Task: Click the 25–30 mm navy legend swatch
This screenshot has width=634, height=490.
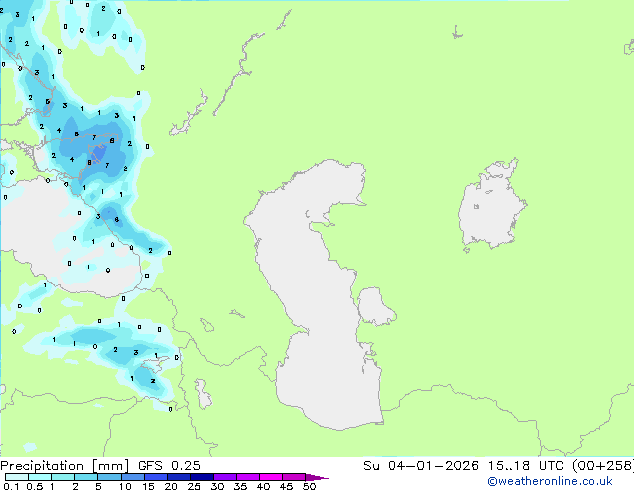Action: (202, 477)
